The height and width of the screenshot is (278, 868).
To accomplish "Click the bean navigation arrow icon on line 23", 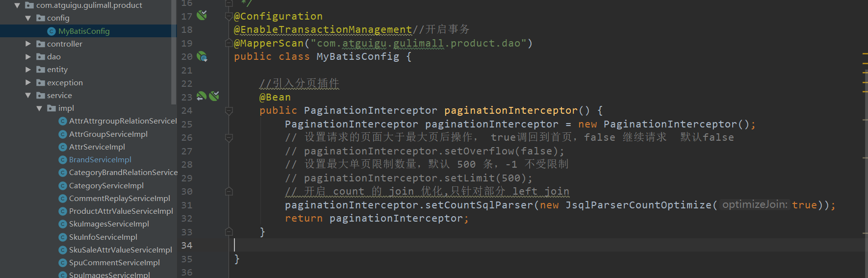I will pos(202,97).
